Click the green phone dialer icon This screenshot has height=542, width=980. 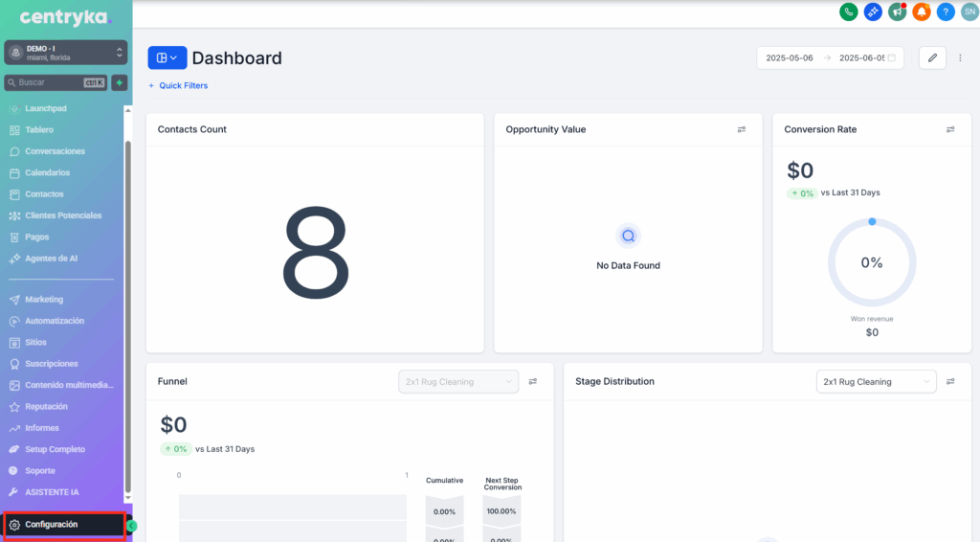tap(848, 12)
